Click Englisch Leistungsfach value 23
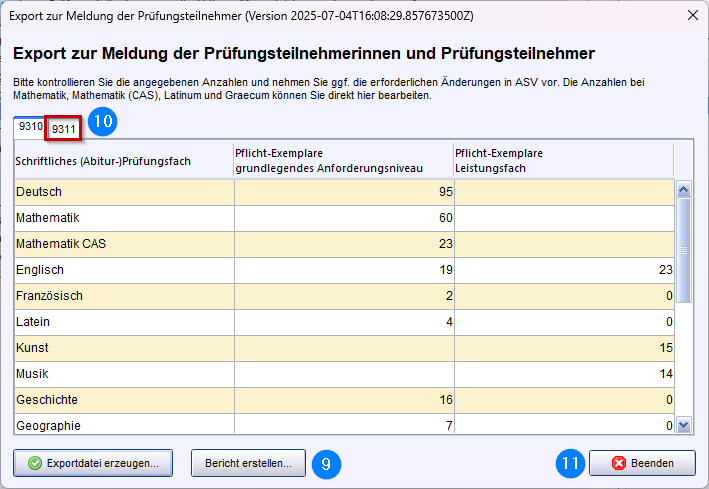709x489 pixels. 565,271
